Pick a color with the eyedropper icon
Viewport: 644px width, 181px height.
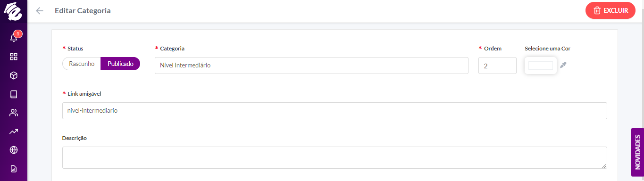(x=563, y=65)
